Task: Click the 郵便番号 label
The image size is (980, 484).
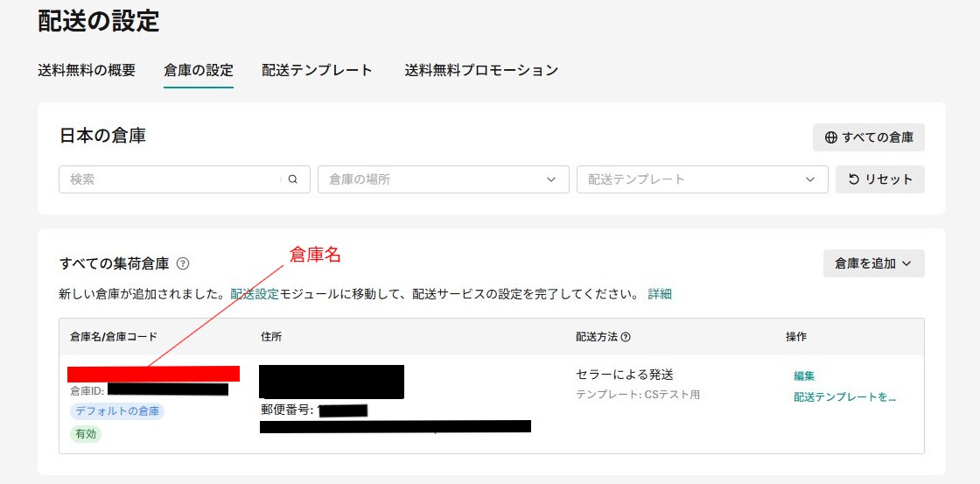Action: [x=287, y=410]
